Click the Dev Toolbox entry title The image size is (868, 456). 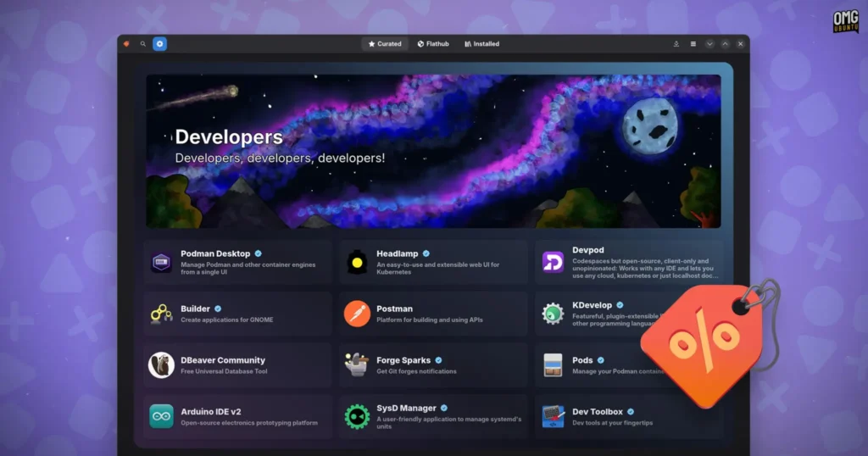pos(598,411)
